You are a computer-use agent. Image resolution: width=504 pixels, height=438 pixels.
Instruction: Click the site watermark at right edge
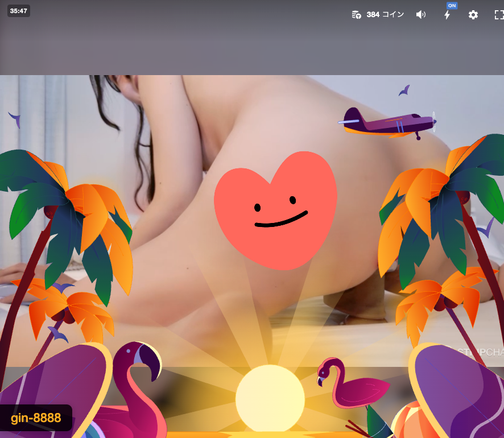tap(475, 353)
